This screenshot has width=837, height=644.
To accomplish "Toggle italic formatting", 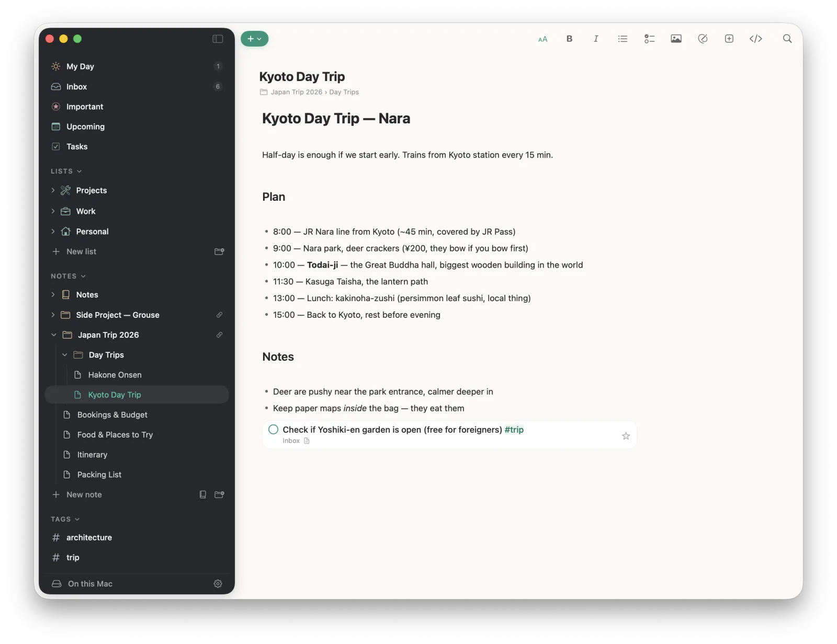I will (x=596, y=39).
